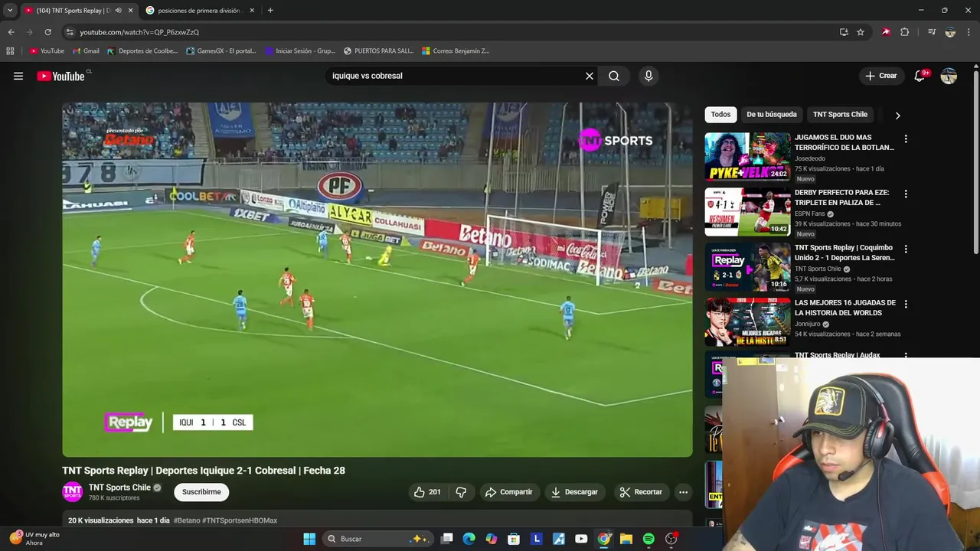The height and width of the screenshot is (551, 980).
Task: Open the JUGAMOS EL DUO MAS TERRORÍFICO title
Action: click(x=844, y=142)
